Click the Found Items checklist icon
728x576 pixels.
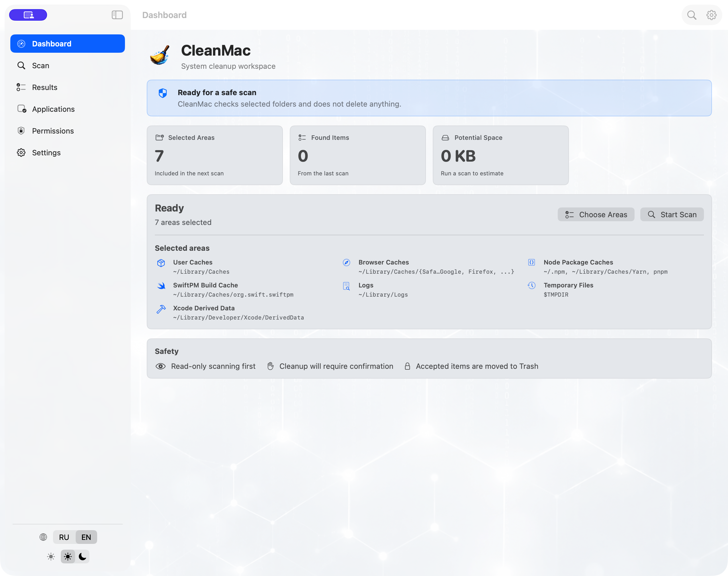click(x=302, y=138)
